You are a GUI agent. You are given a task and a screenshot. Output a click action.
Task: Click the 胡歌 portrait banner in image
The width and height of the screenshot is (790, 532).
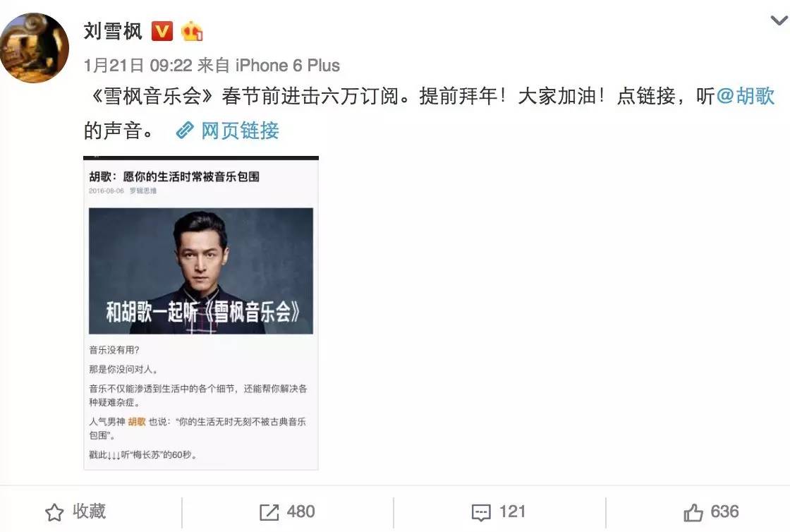pos(201,271)
